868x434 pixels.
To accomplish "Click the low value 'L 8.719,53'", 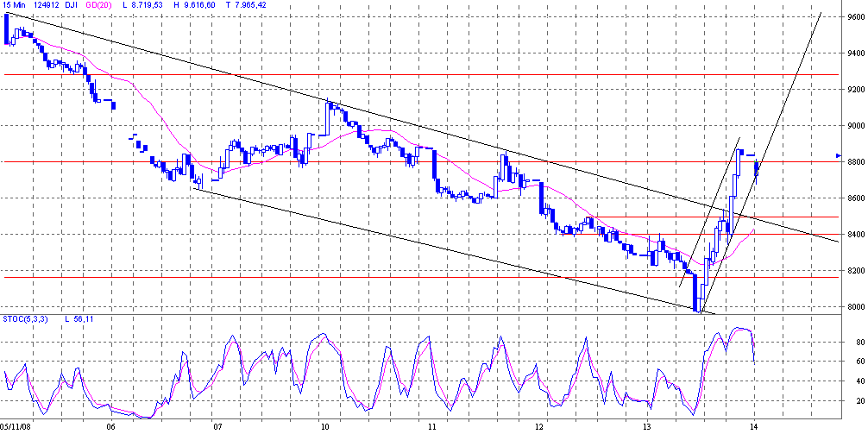I will click(143, 4).
